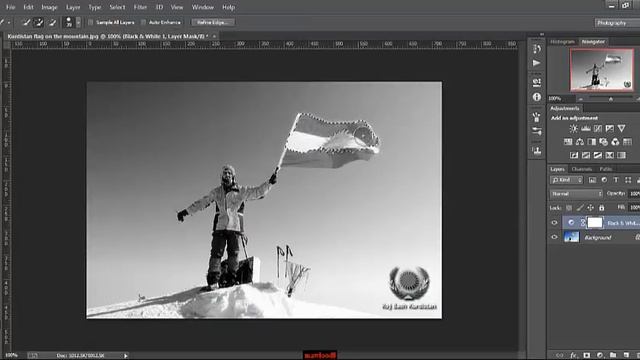The image size is (640, 360).
Task: Switch to the Channels tab
Action: tap(582, 169)
